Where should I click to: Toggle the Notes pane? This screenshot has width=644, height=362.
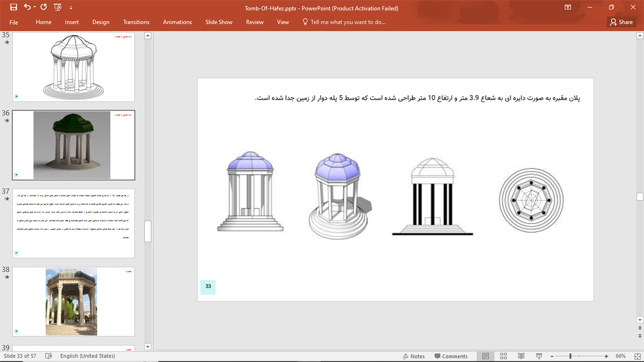(x=413, y=356)
